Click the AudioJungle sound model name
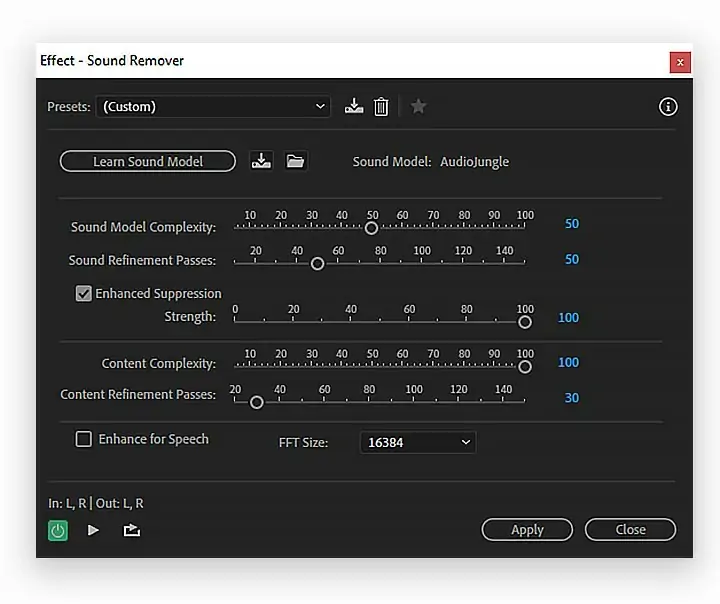Screen dimensions: 720x604 (x=474, y=162)
